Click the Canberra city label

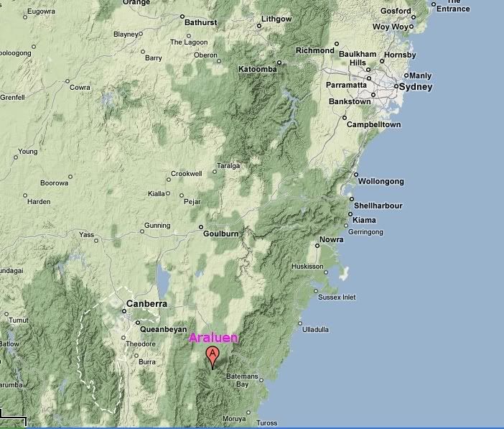(x=146, y=303)
